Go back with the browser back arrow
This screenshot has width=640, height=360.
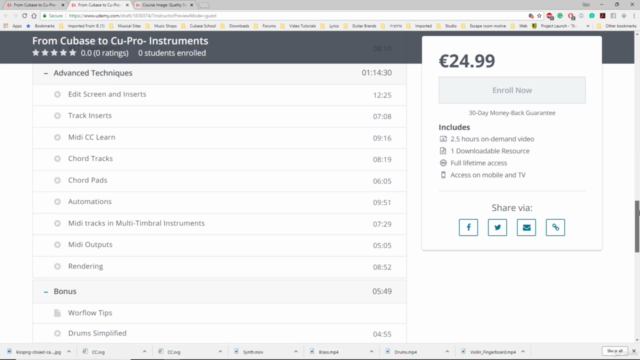(6, 16)
